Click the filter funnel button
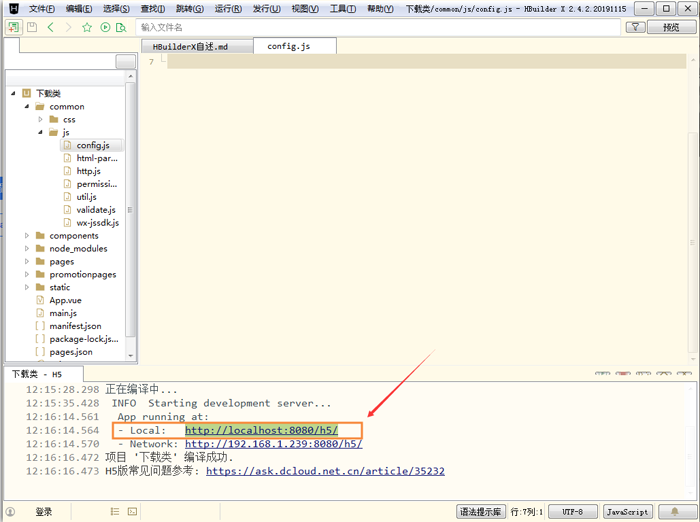 (x=635, y=27)
